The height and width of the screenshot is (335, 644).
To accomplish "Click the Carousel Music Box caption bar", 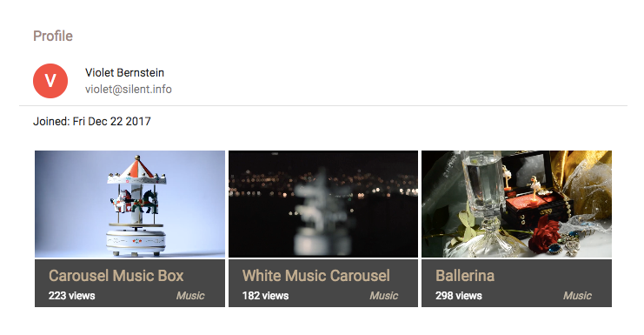I will 129,283.
